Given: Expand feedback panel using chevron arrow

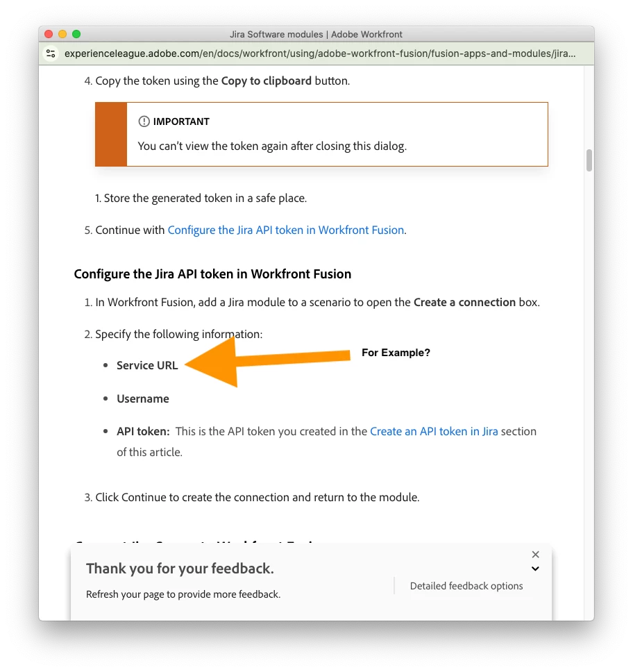Looking at the screenshot, I should point(535,569).
